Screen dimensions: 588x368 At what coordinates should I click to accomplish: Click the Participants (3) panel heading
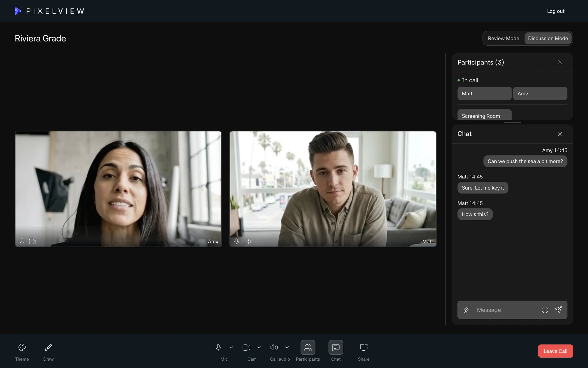coord(481,62)
